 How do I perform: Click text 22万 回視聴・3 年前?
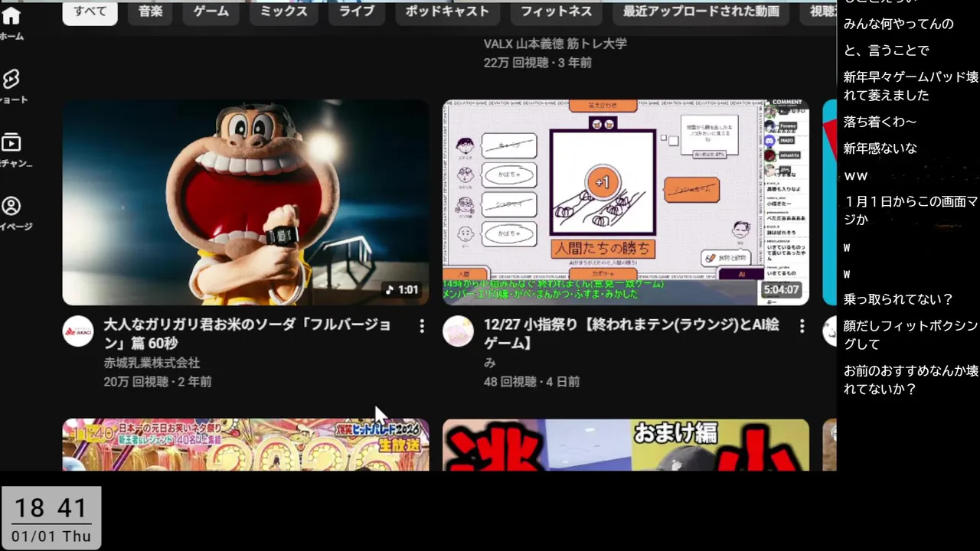pos(537,63)
